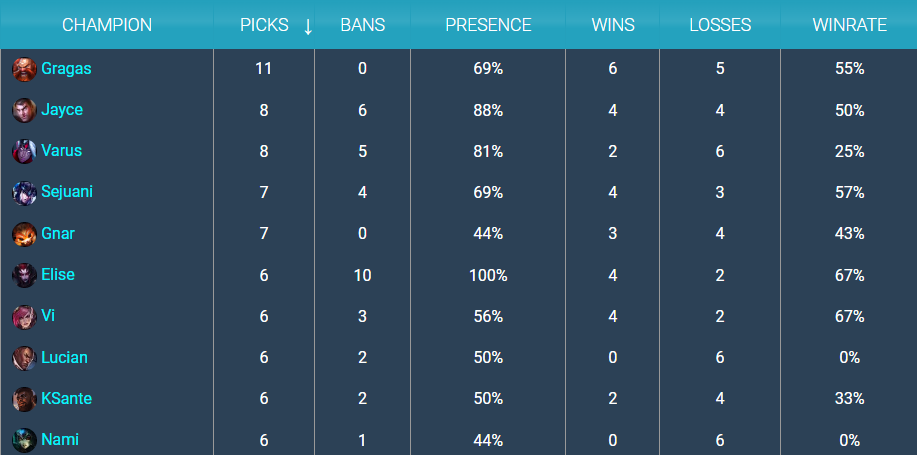Click the Jayce champion portrait icon
Image resolution: width=917 pixels, height=455 pixels.
coord(24,110)
